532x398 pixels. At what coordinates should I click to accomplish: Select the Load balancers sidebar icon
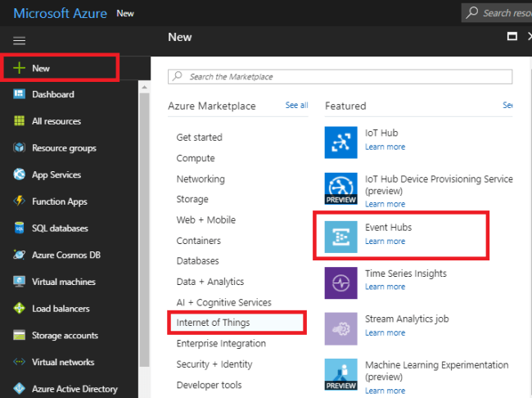(19, 309)
